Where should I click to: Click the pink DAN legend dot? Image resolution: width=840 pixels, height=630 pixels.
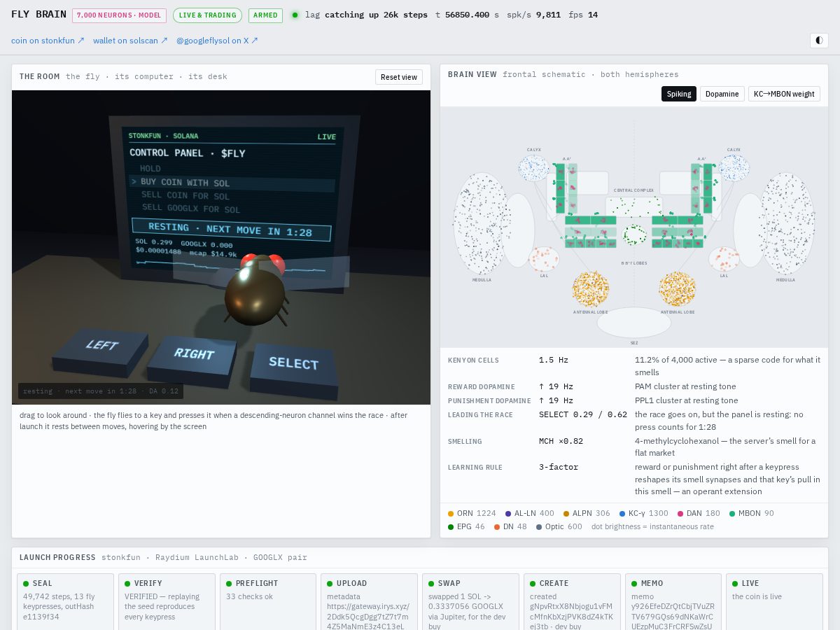[680, 514]
